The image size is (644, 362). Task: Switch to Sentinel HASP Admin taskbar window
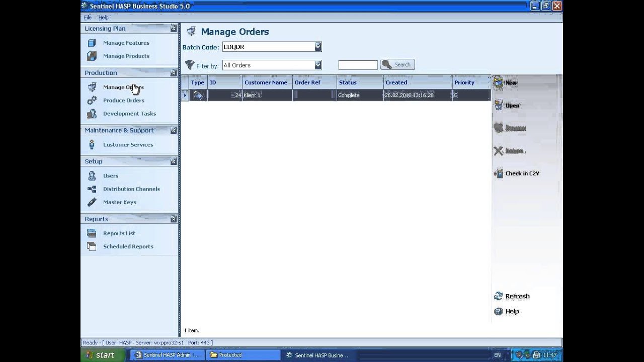[x=167, y=355]
